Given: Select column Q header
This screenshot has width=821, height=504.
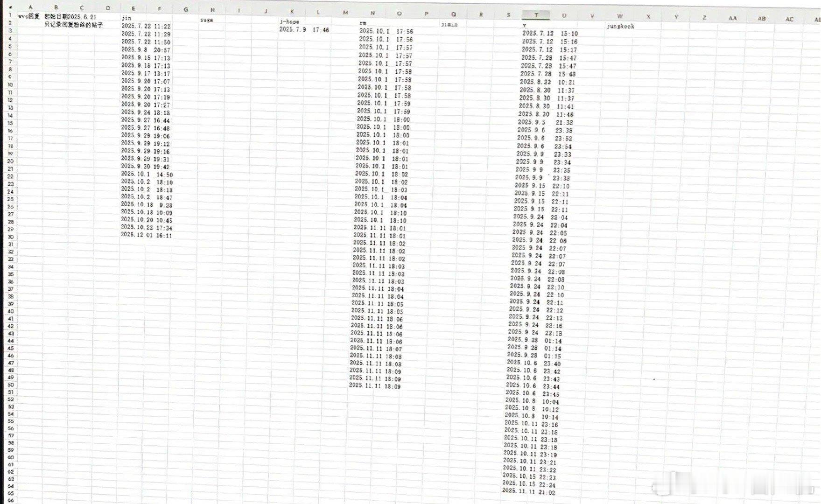Looking at the screenshot, I should 453,14.
